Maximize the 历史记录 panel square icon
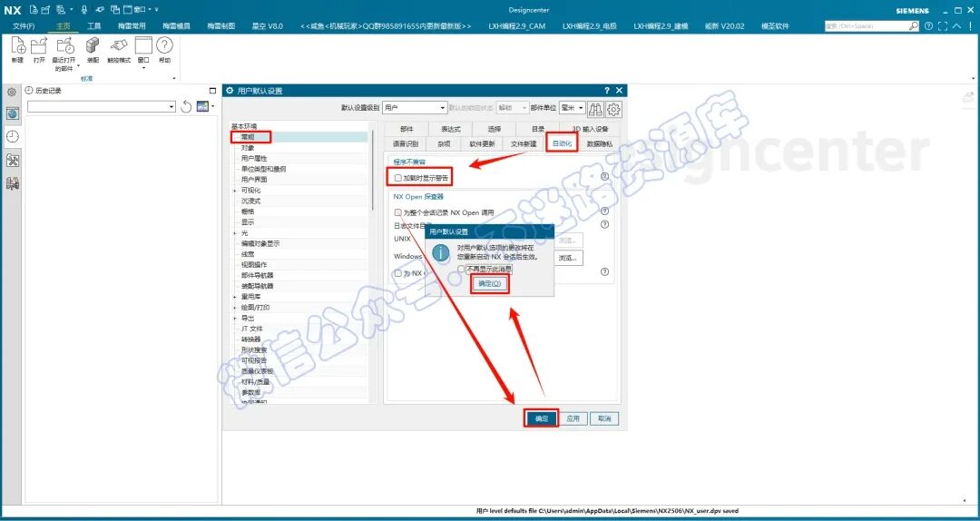 (x=212, y=91)
